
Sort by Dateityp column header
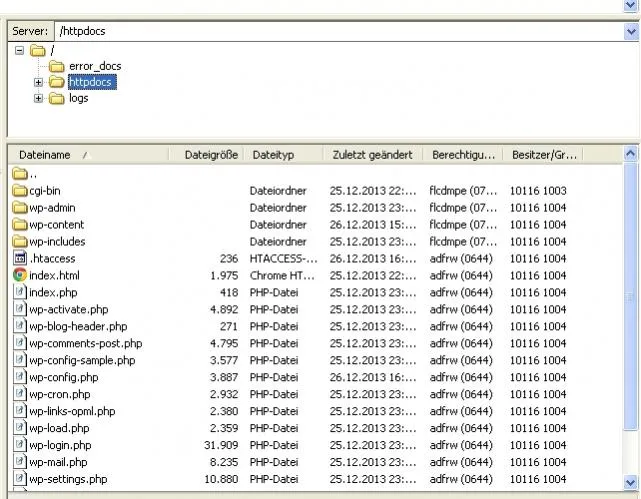(x=283, y=155)
